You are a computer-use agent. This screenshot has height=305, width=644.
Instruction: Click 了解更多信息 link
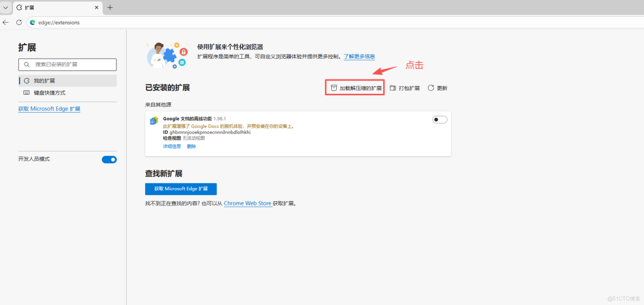(360, 56)
